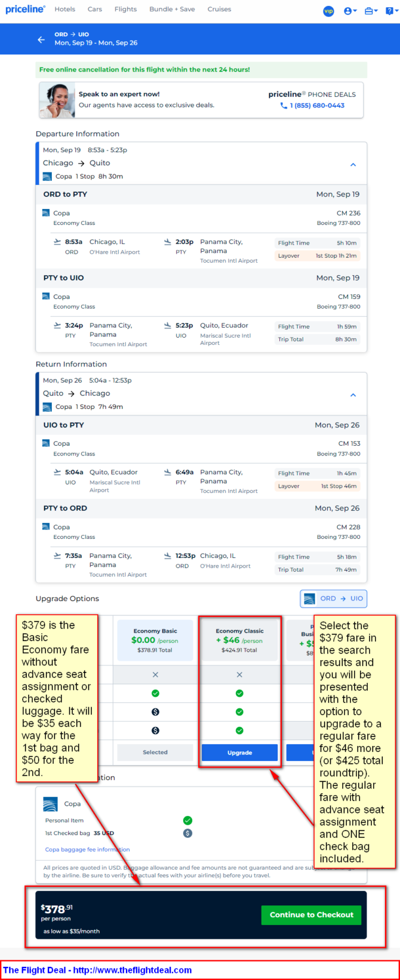The height and width of the screenshot is (980, 400).
Task: Open the trips briefcase dropdown
Action: (371, 11)
